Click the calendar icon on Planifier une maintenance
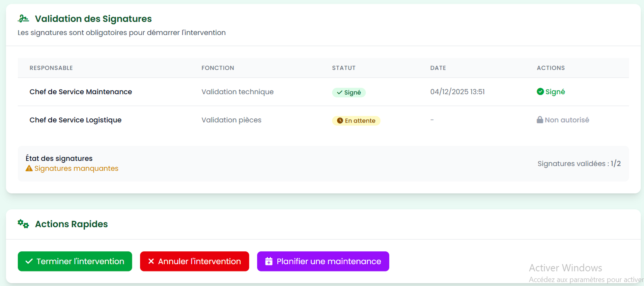The width and height of the screenshot is (644, 286). click(269, 261)
